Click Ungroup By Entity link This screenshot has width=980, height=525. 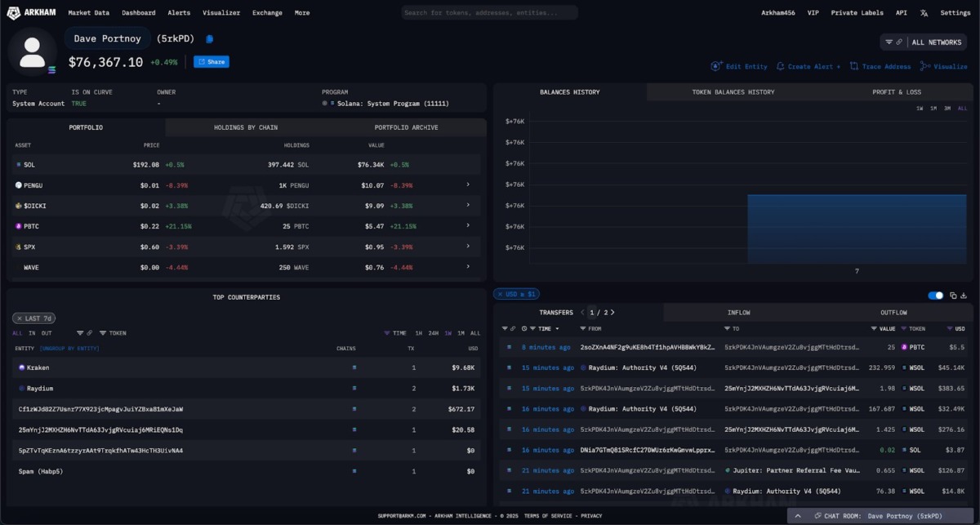coord(69,349)
